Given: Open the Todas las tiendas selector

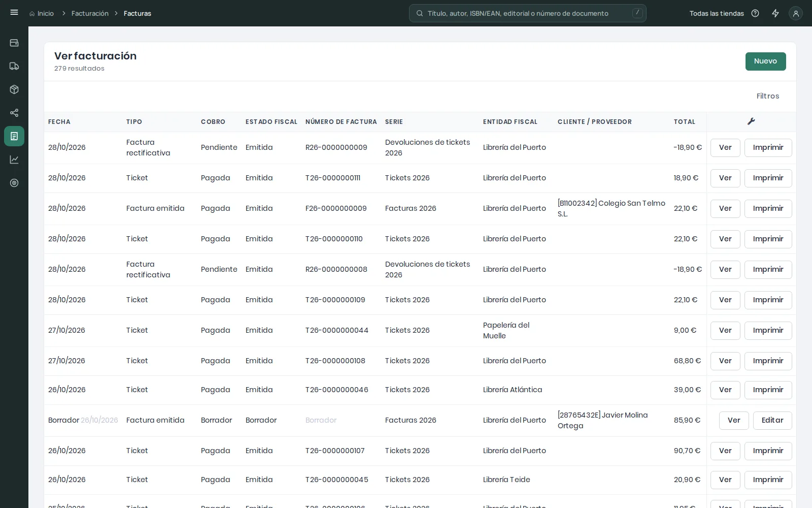Looking at the screenshot, I should pos(717,13).
